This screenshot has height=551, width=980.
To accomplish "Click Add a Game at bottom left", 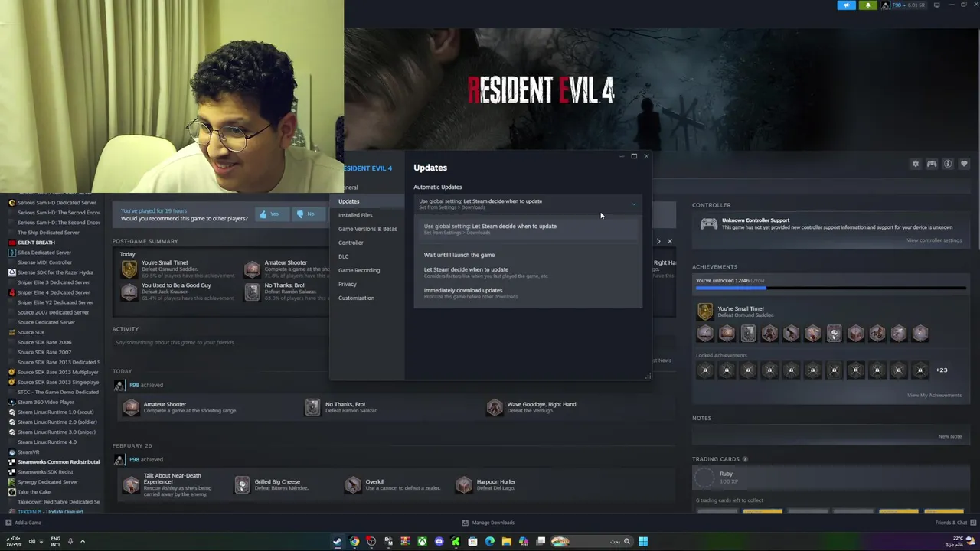I will [23, 523].
